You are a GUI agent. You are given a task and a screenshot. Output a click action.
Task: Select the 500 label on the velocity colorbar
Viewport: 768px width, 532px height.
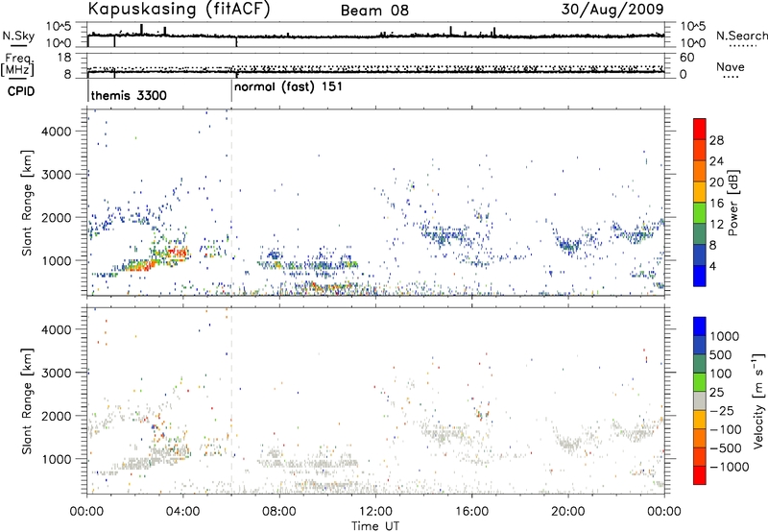click(x=721, y=355)
